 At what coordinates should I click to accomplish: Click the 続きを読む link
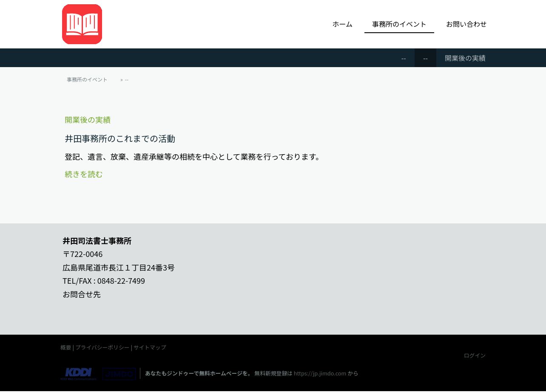84,174
